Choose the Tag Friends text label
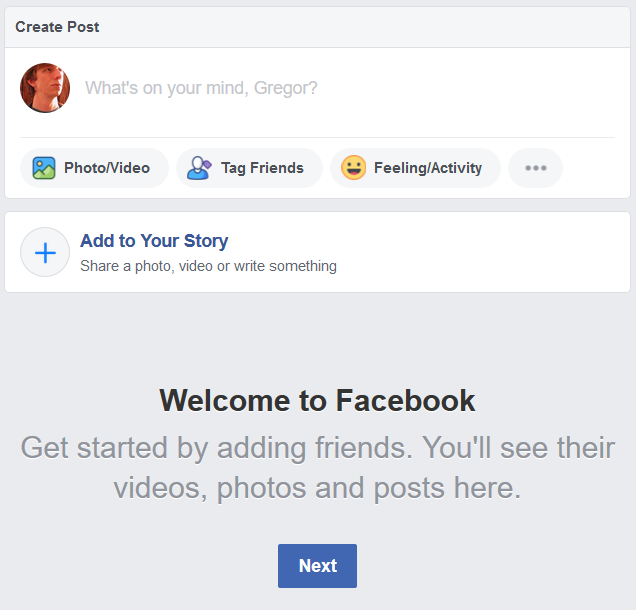The height and width of the screenshot is (610, 636). pos(262,168)
